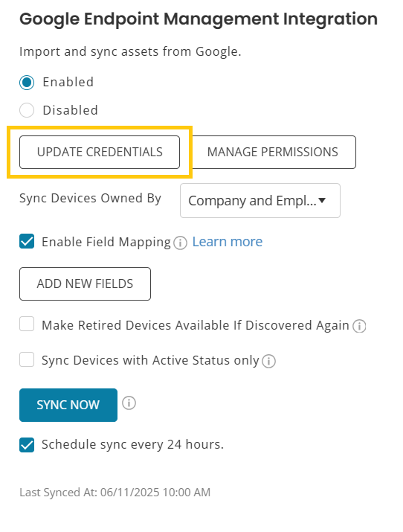Click the Last Synced At timestamp text
The image size is (403, 532).
[x=115, y=493]
